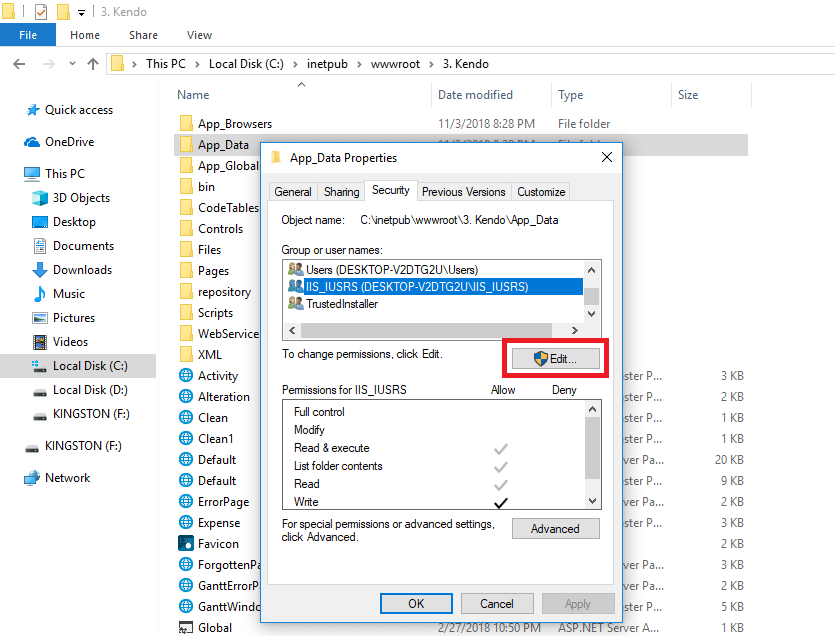Click the Users group icon in list

pyautogui.click(x=296, y=269)
